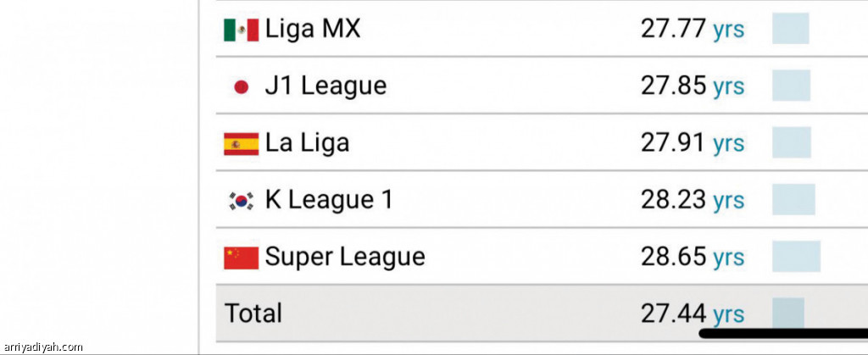
Task: Click the 28.65 yrs value
Action: click(693, 256)
